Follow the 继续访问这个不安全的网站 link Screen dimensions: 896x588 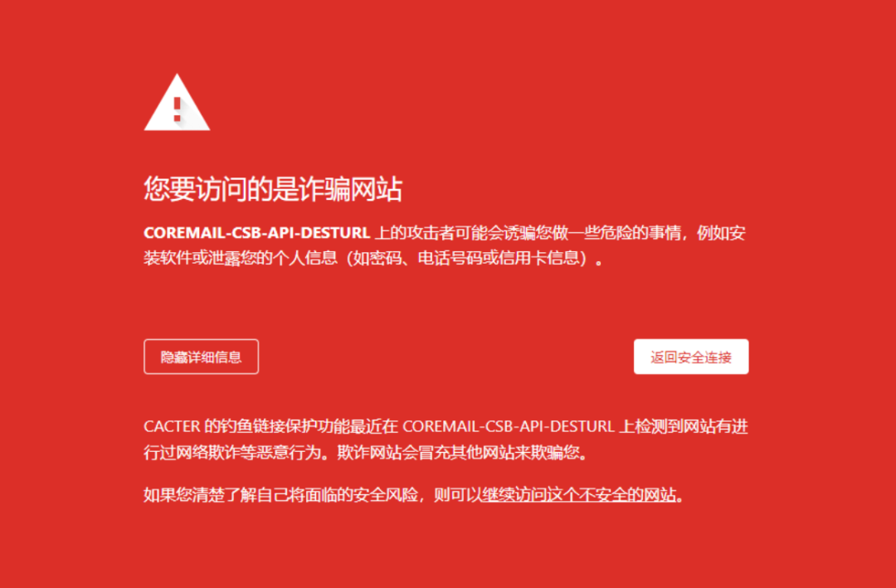click(x=578, y=494)
